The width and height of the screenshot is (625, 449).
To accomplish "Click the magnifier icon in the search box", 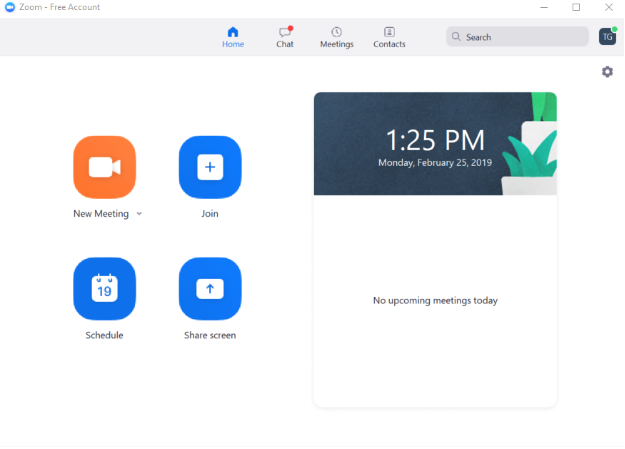I will tap(456, 37).
